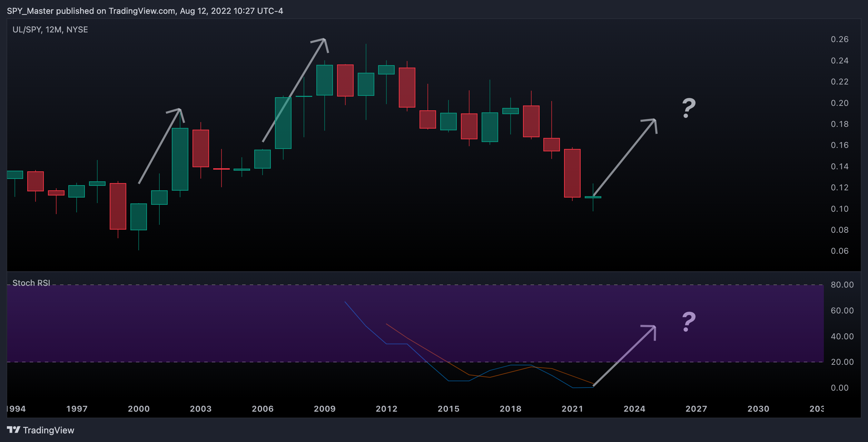Click the 20.00 Stoch RSI axis label
The height and width of the screenshot is (442, 868).
[x=842, y=362]
